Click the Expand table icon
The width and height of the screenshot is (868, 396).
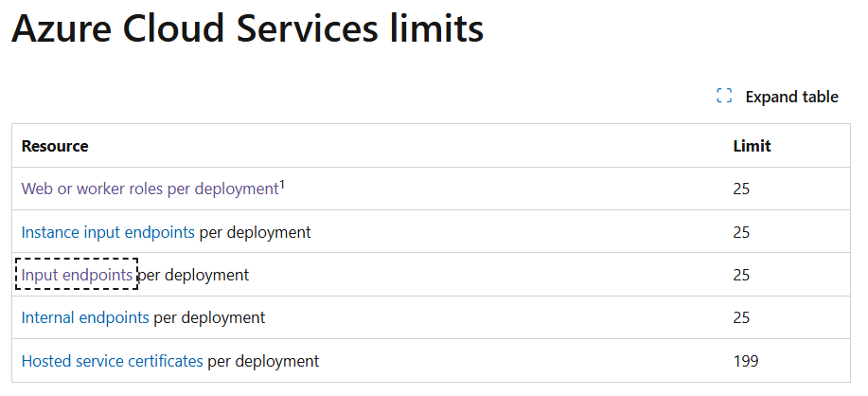click(x=724, y=96)
